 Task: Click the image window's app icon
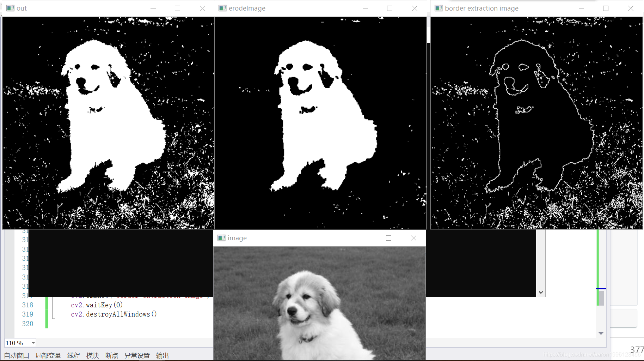click(x=221, y=238)
